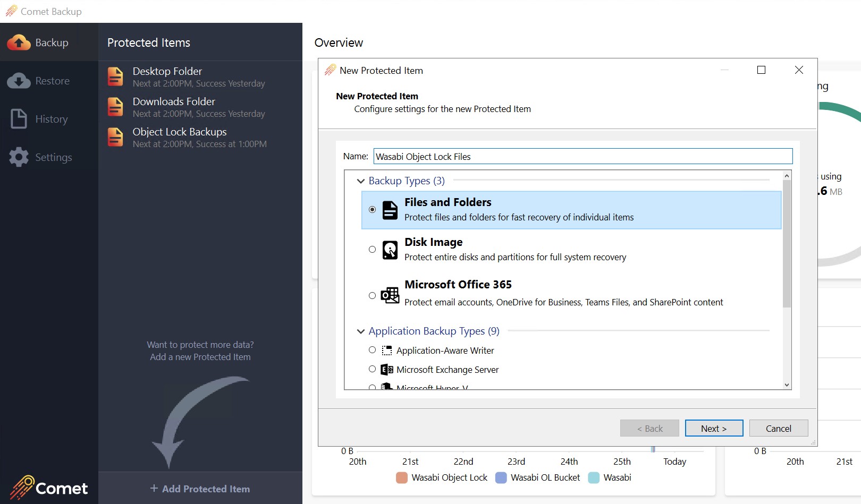Image resolution: width=861 pixels, height=504 pixels.
Task: Collapse the Backup Types group
Action: tap(360, 181)
